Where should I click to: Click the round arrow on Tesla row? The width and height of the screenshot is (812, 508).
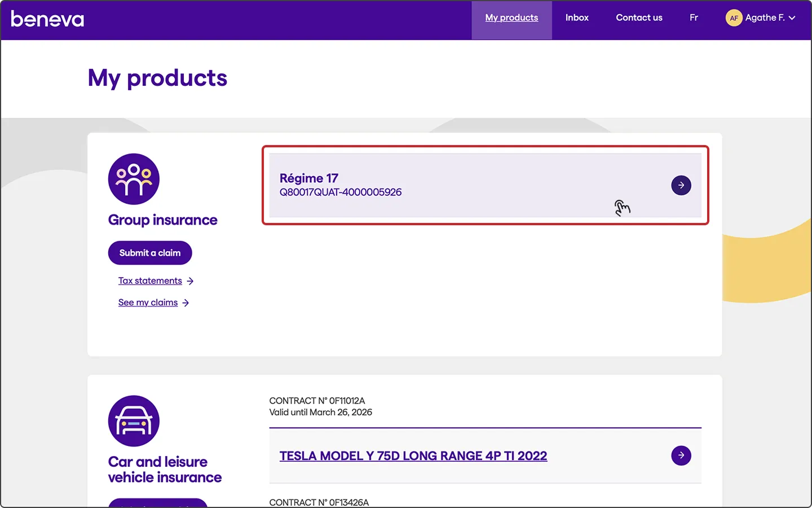(681, 456)
